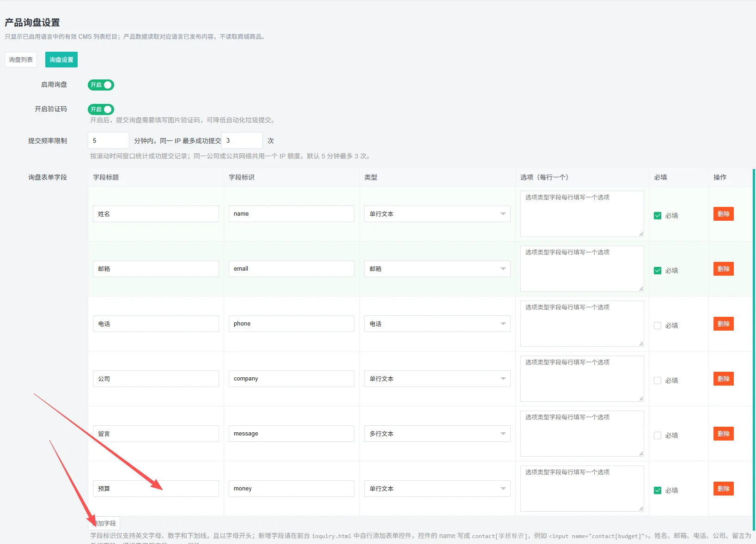
Task: Open the 询盘设置 tab
Action: [61, 60]
